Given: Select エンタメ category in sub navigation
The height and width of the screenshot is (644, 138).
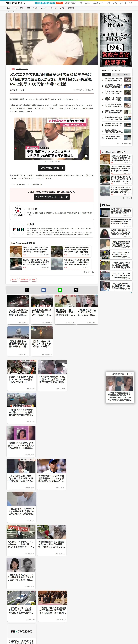Looking at the screenshot, I should click(44, 8).
